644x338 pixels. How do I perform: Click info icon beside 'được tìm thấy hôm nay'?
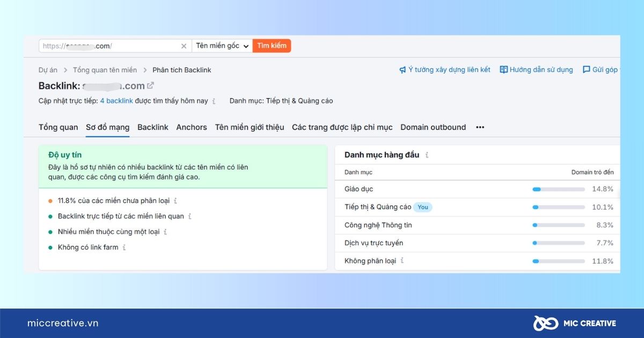click(x=214, y=101)
